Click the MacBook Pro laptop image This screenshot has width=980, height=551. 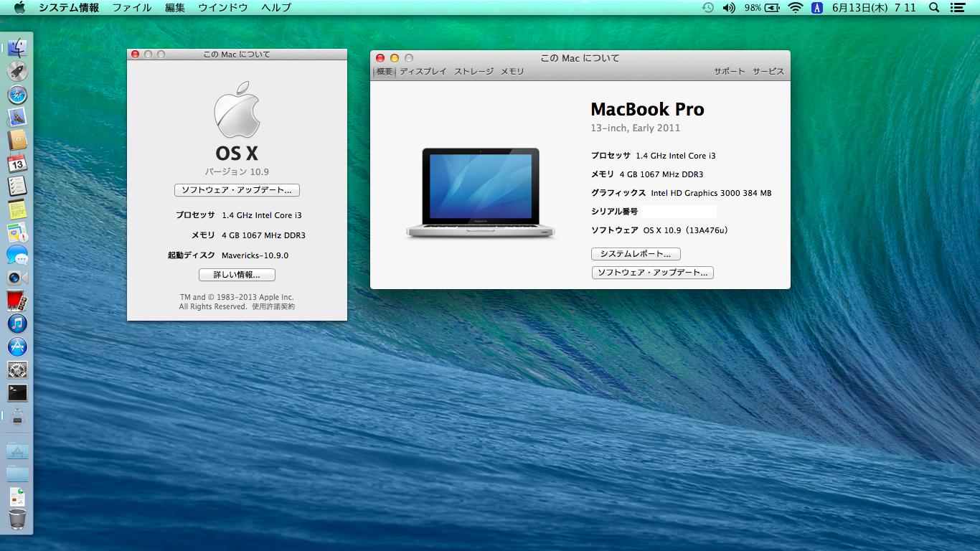(481, 193)
